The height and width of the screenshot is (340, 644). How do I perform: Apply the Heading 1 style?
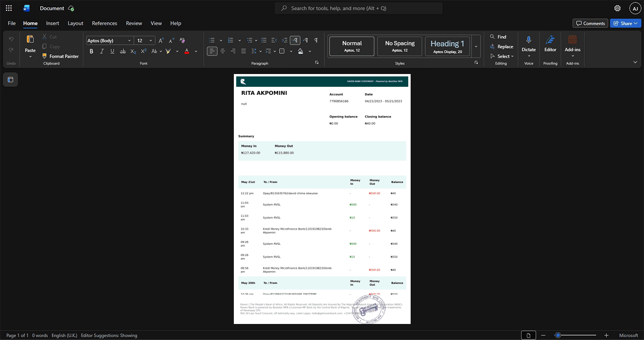click(x=447, y=46)
